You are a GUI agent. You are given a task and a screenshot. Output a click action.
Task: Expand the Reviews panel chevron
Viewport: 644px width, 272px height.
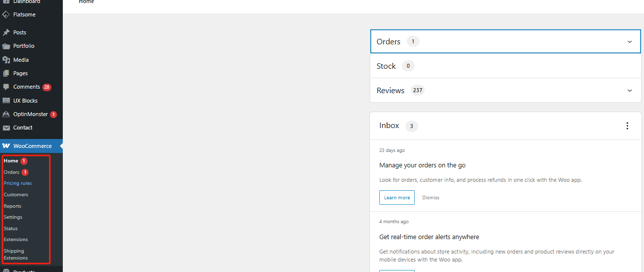pyautogui.click(x=630, y=91)
